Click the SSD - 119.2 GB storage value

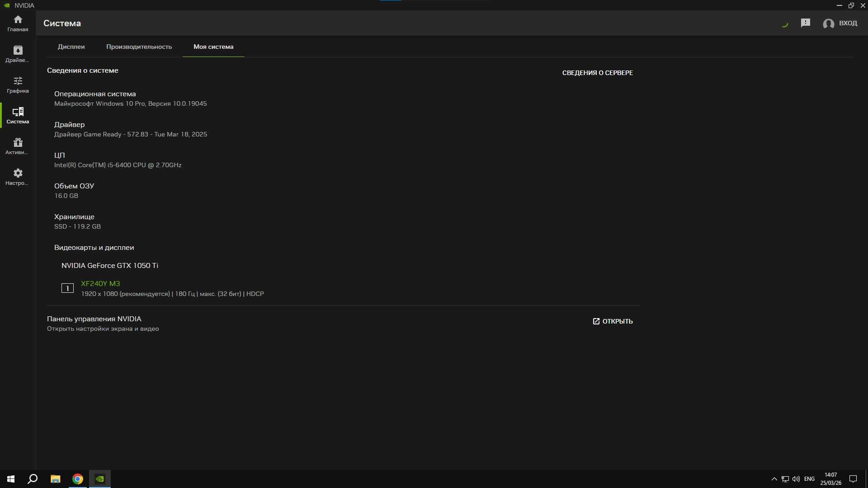click(x=77, y=226)
